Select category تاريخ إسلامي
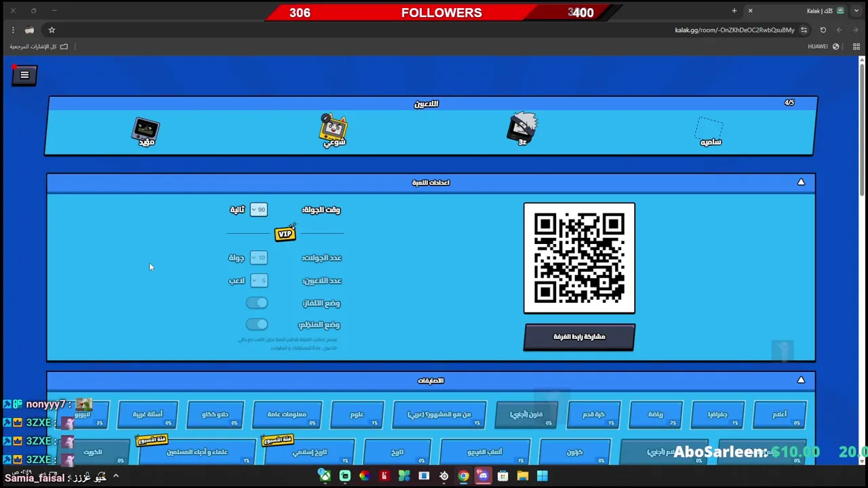Image resolution: width=868 pixels, height=488 pixels. pos(310,451)
